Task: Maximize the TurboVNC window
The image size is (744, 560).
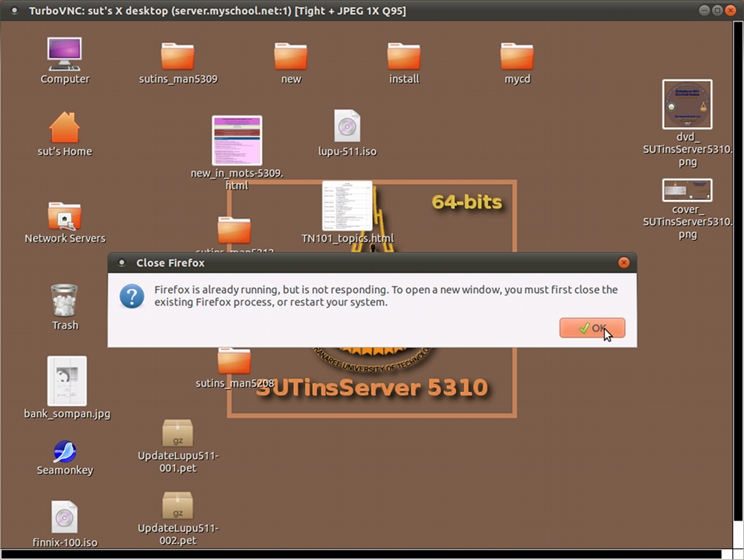Action: 717,10
